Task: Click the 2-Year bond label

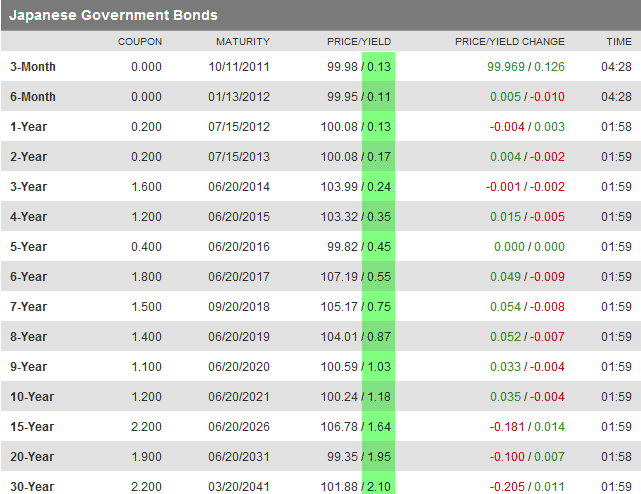Action: [x=29, y=157]
